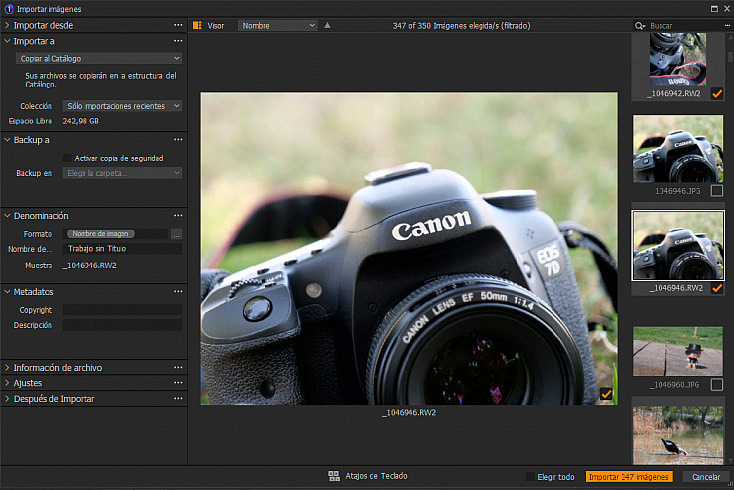Click the Muestra _1046946.RW2 sample name

point(89,265)
